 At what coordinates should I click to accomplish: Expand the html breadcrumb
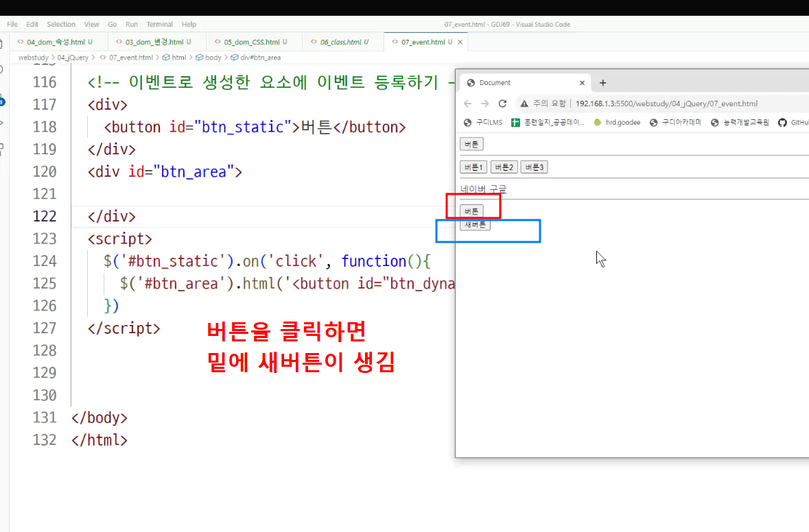pos(174,57)
